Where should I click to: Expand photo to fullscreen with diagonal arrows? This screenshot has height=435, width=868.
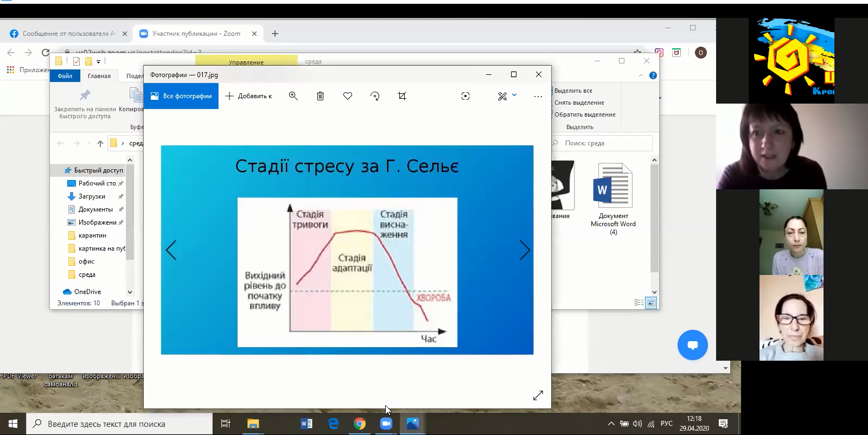point(538,395)
